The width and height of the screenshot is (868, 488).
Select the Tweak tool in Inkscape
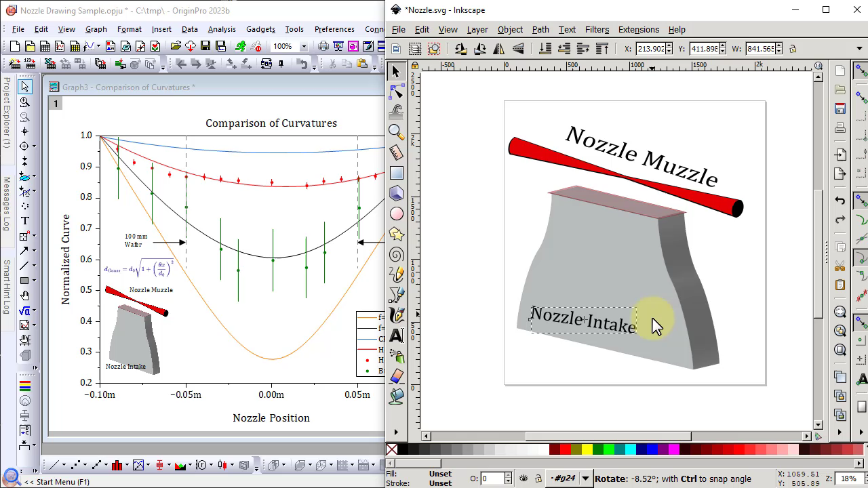397,112
